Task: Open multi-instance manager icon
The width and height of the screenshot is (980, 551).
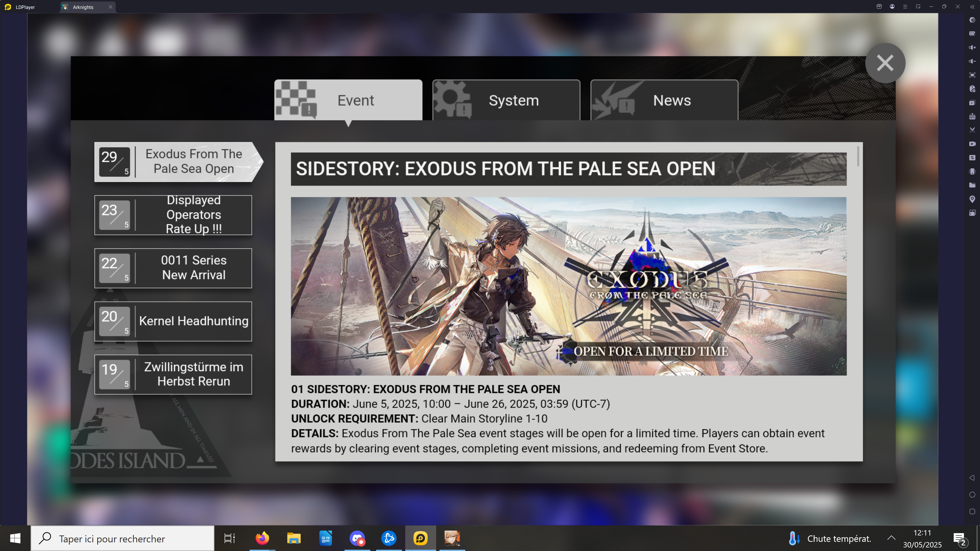Action: pos(972,103)
